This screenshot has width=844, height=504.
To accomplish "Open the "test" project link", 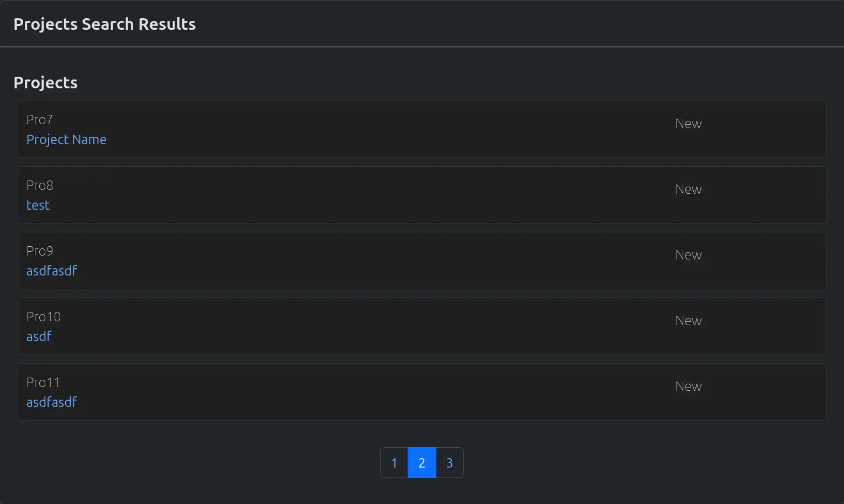I will 38,205.
